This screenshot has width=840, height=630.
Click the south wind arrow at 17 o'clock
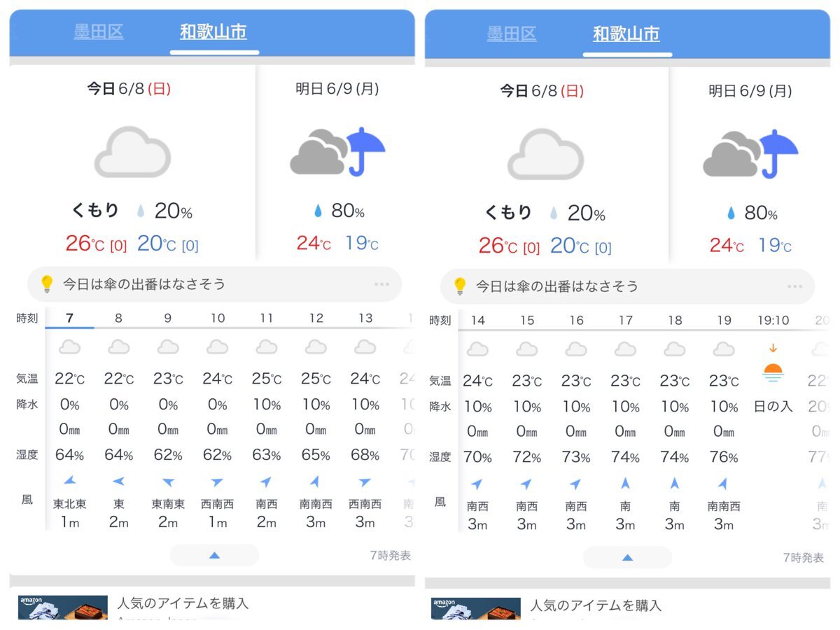625,483
